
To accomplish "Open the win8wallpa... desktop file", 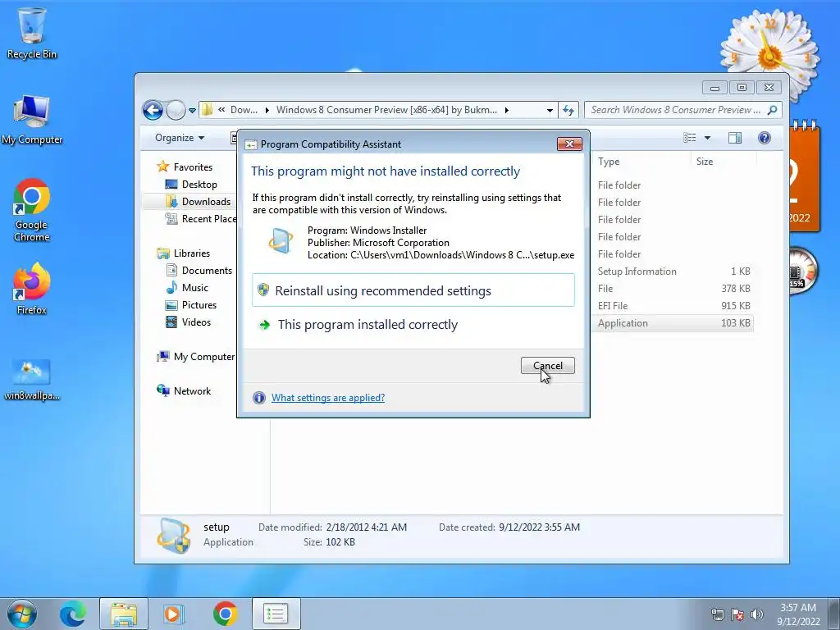I will (32, 380).
